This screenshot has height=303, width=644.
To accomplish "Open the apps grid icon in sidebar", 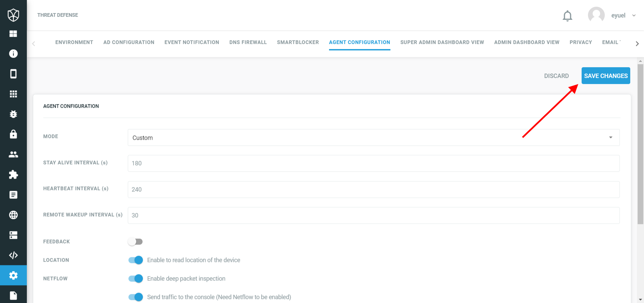I will tap(13, 94).
